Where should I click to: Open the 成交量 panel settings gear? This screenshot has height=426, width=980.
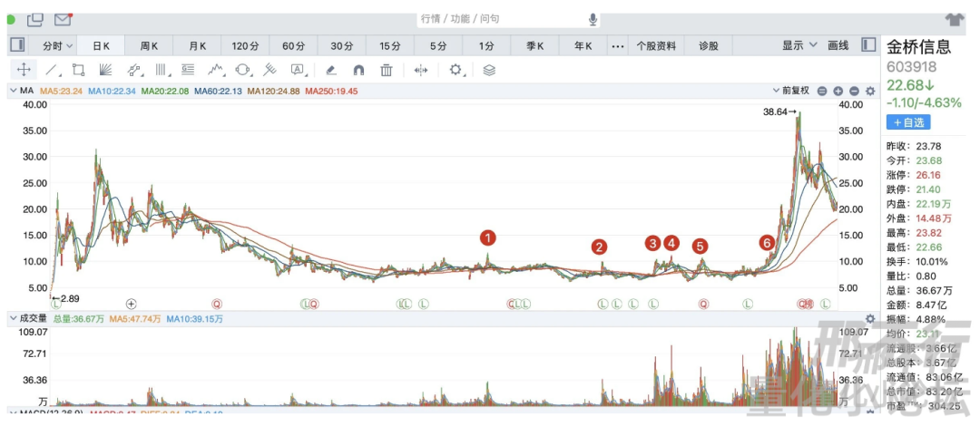870,319
